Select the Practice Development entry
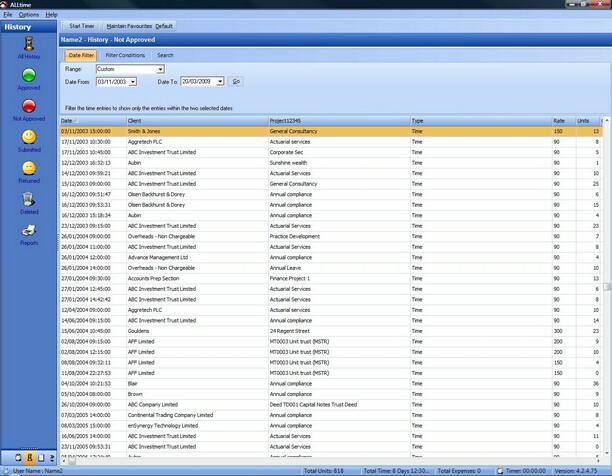 331,237
